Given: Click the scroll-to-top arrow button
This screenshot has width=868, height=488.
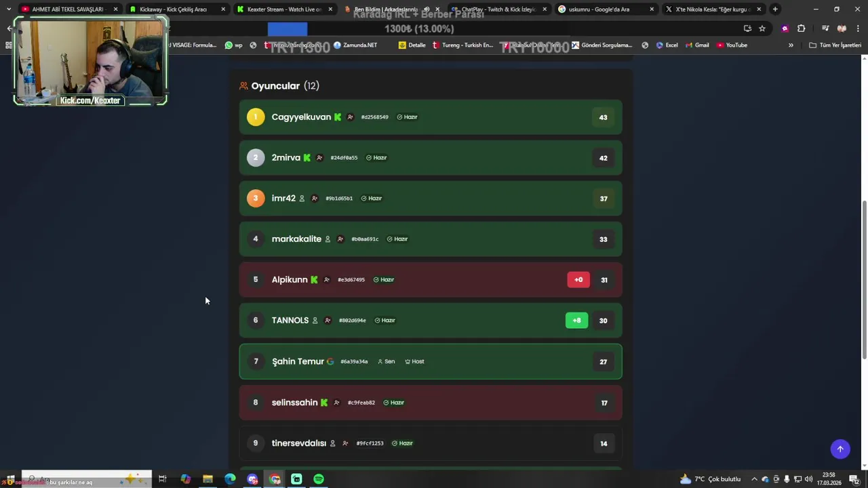Looking at the screenshot, I should coord(840,449).
